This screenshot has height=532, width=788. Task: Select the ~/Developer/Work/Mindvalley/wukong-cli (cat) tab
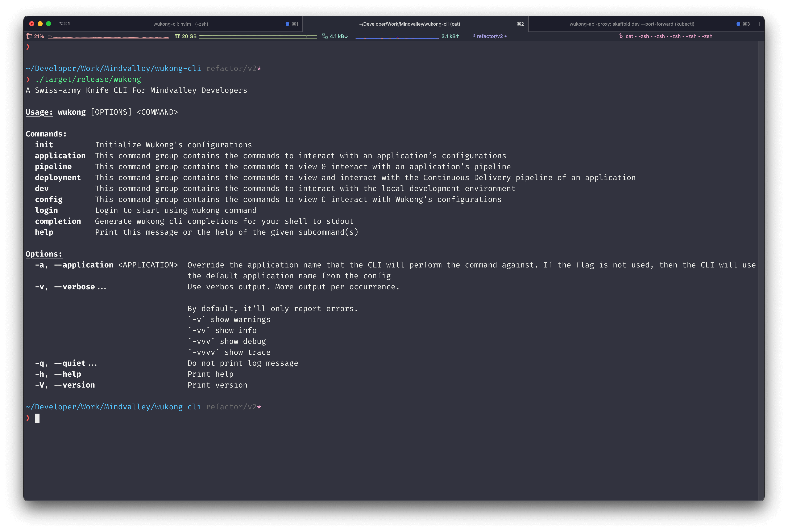tap(409, 24)
